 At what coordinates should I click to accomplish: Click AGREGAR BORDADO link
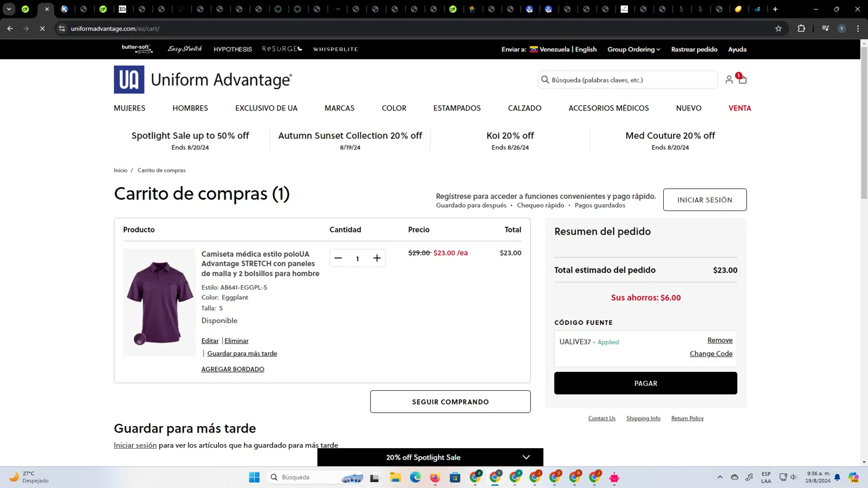tap(233, 369)
